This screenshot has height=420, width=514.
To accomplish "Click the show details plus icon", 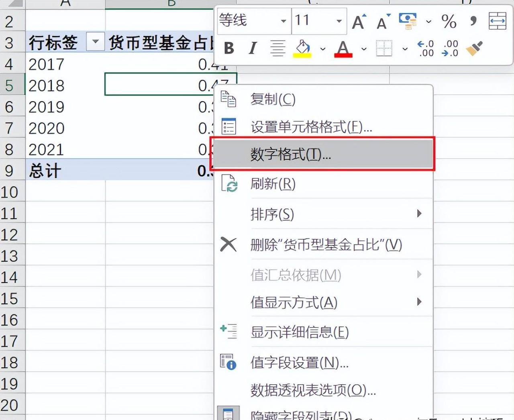I will click(x=228, y=332).
